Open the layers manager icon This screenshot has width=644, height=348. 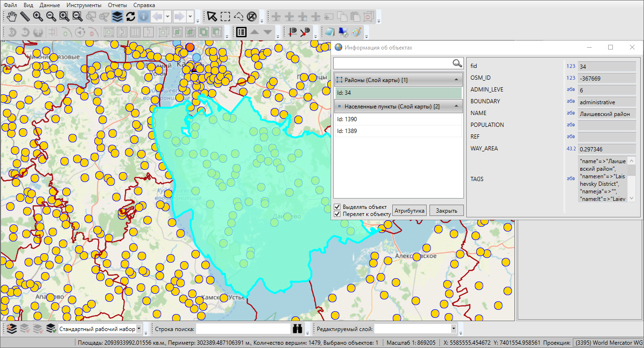[117, 17]
